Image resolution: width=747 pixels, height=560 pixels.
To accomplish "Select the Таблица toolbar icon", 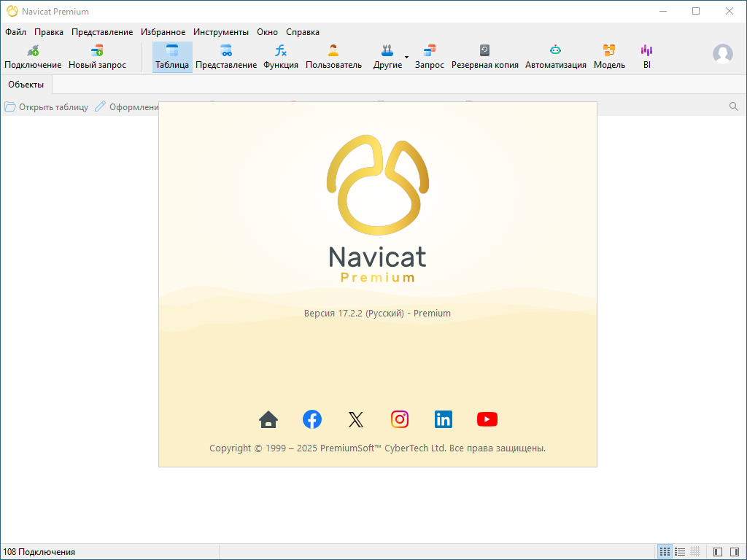I will point(172,57).
